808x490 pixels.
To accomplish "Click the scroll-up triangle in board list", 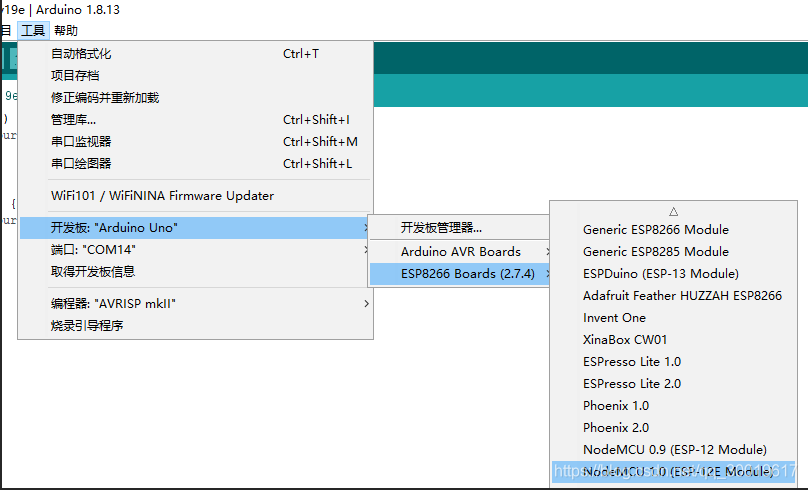I will tap(673, 211).
